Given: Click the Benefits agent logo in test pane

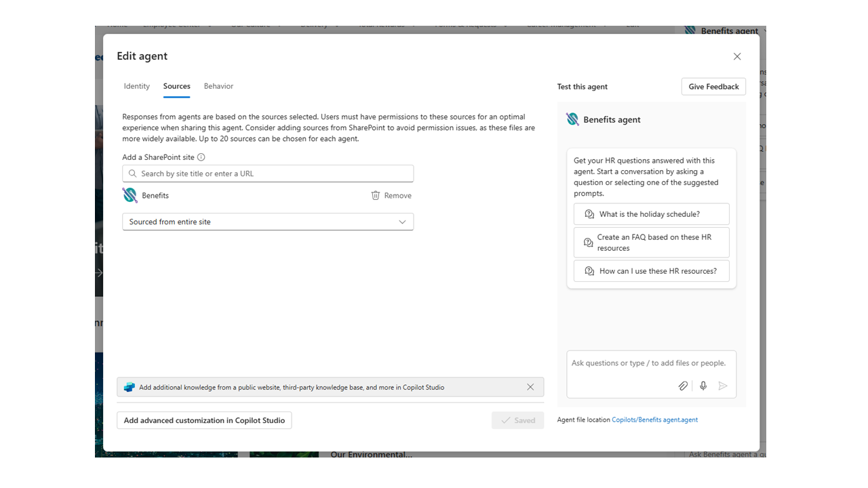Looking at the screenshot, I should click(x=573, y=119).
